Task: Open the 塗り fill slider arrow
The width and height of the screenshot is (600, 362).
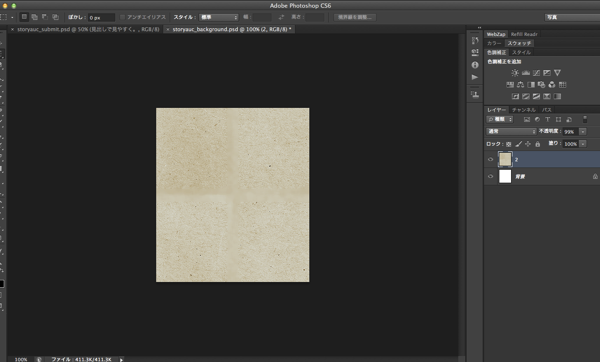Action: click(583, 144)
